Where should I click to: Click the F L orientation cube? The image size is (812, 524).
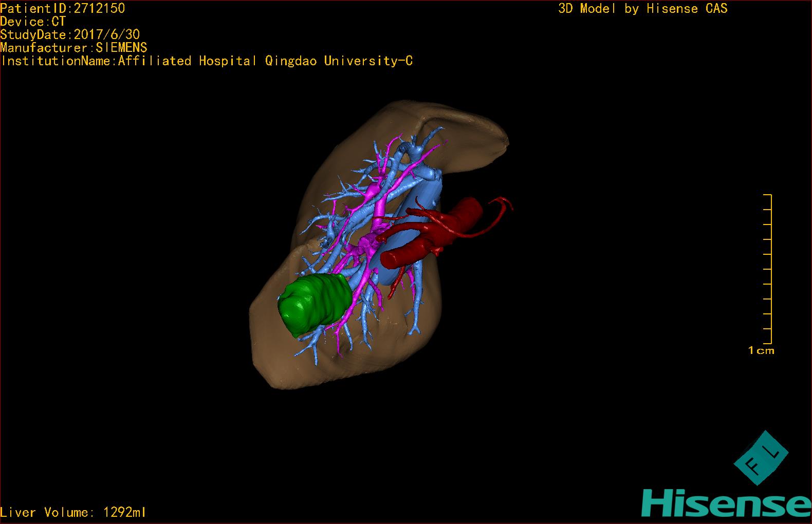click(x=761, y=458)
